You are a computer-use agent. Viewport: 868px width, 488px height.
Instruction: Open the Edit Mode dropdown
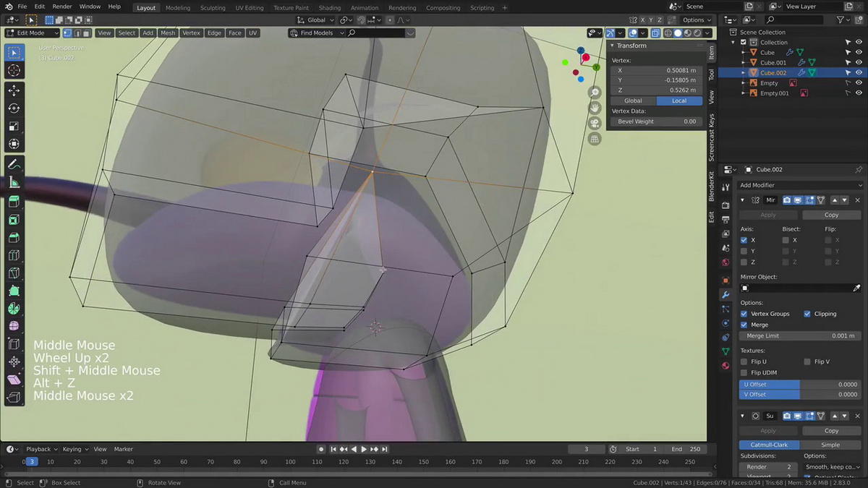tap(33, 33)
